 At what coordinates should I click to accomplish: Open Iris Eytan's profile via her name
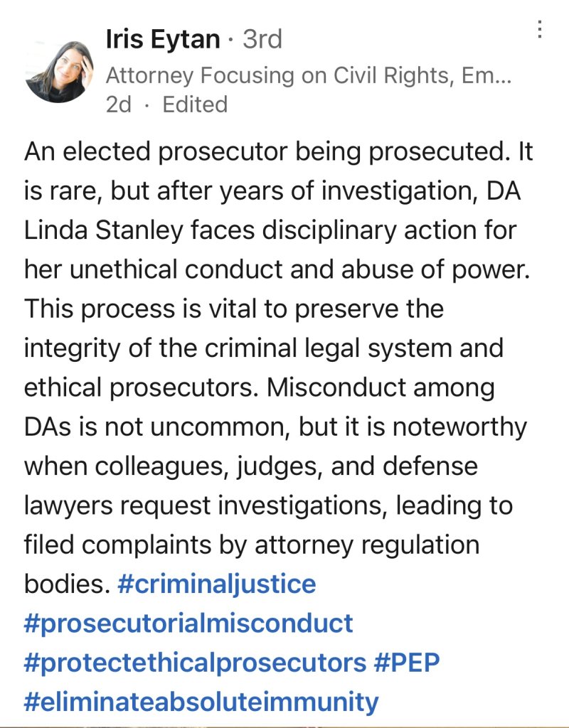[162, 40]
